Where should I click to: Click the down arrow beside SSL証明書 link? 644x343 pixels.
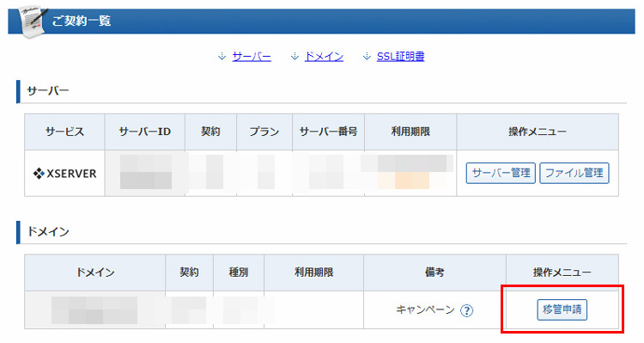[367, 57]
